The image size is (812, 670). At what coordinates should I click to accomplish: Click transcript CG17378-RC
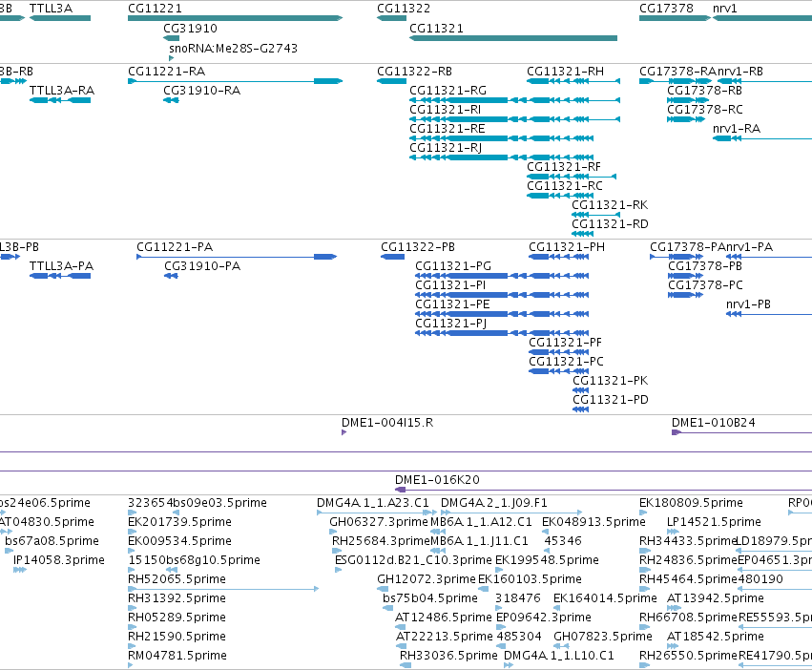(x=704, y=110)
